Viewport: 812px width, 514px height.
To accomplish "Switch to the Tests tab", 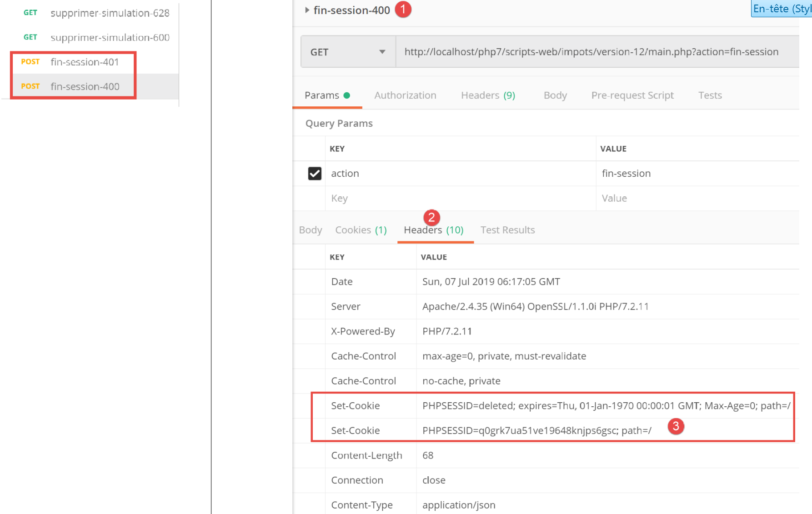I will [x=710, y=95].
